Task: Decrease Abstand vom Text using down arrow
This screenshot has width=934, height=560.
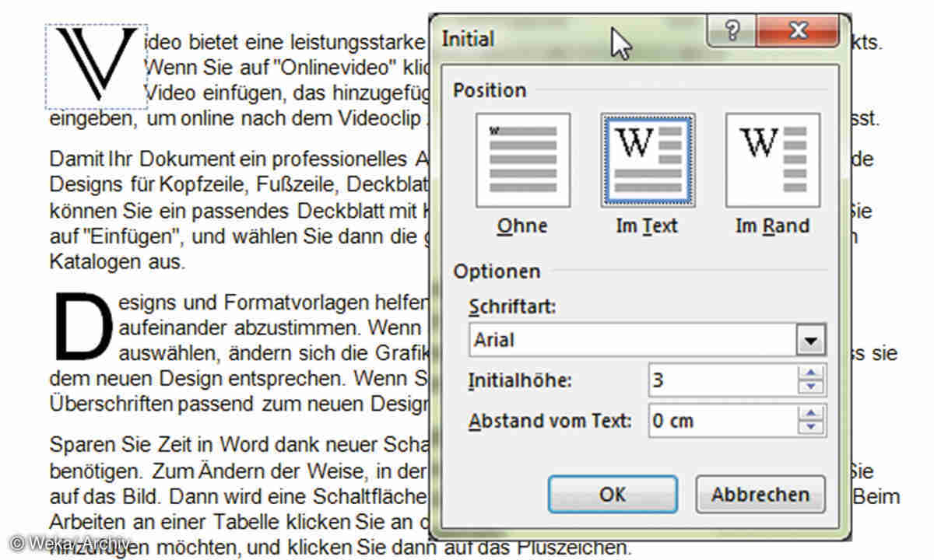Action: coord(811,427)
